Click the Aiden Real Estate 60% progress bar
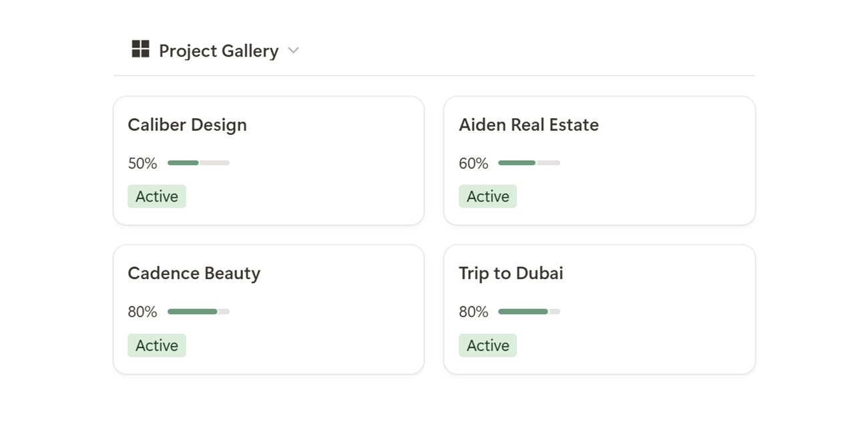This screenshot has height=434, width=868. tap(529, 163)
